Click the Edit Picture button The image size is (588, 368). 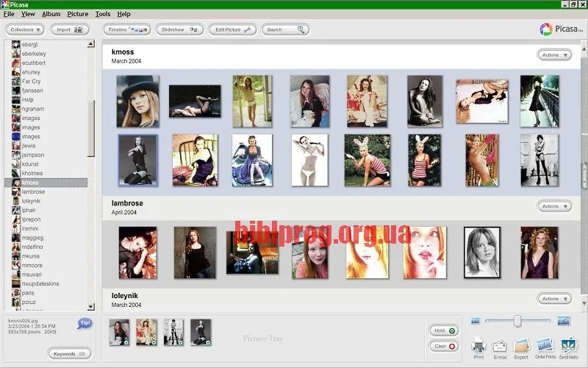pyautogui.click(x=232, y=30)
